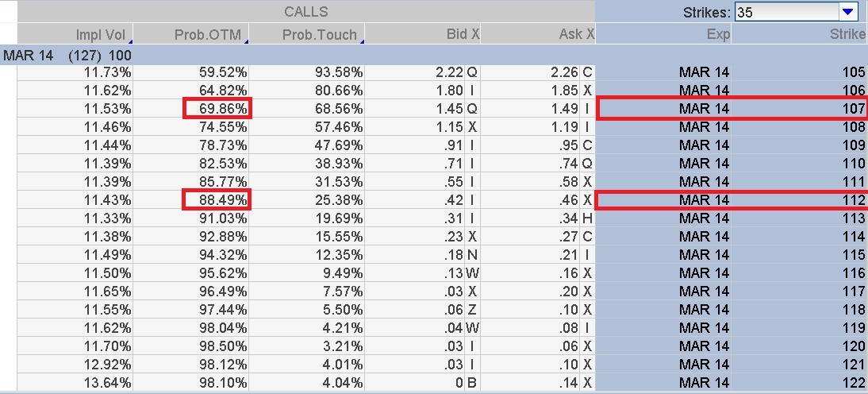
Task: Select the CALLS section header
Action: [x=306, y=12]
